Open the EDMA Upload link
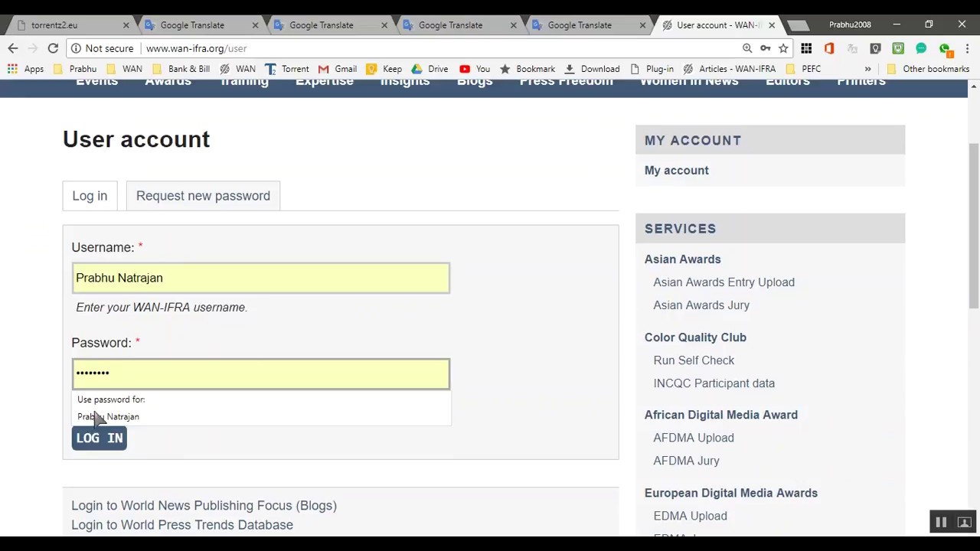 click(691, 516)
